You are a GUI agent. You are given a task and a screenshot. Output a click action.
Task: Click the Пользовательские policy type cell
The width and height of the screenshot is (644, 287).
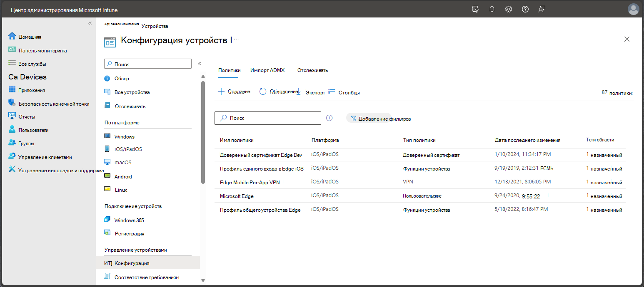(422, 196)
